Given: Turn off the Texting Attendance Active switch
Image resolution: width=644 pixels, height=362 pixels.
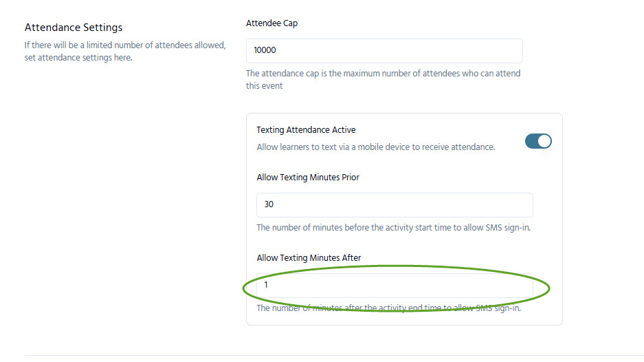Looking at the screenshot, I should click(538, 141).
